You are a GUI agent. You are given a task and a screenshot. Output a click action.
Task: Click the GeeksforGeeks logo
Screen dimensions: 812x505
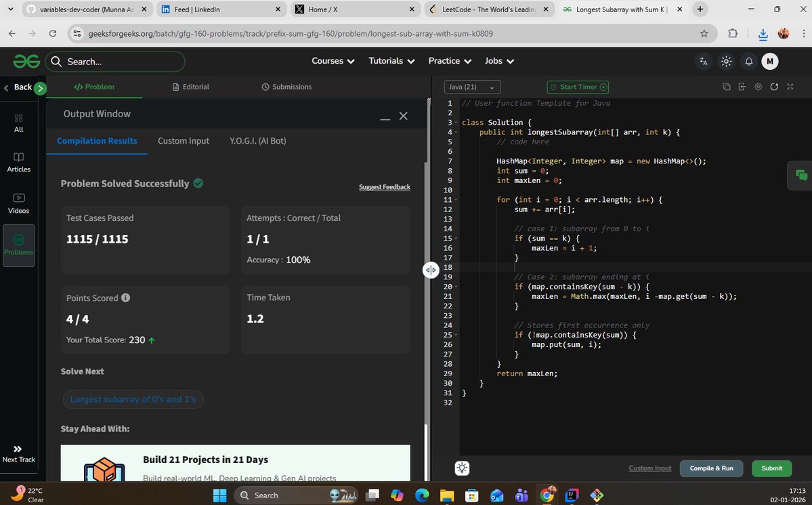tap(26, 61)
